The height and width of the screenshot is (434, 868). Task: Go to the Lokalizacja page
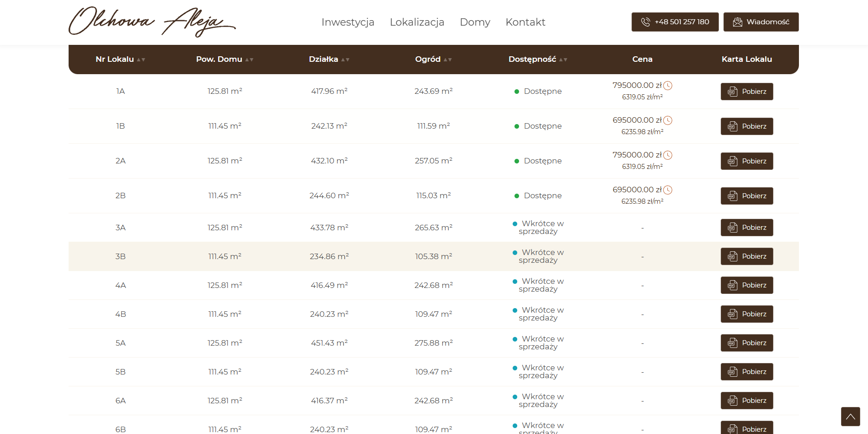click(417, 22)
